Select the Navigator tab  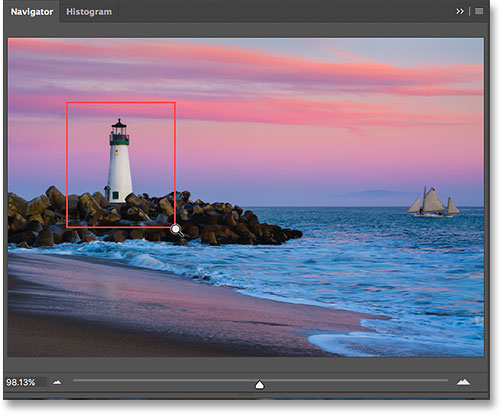[x=32, y=12]
